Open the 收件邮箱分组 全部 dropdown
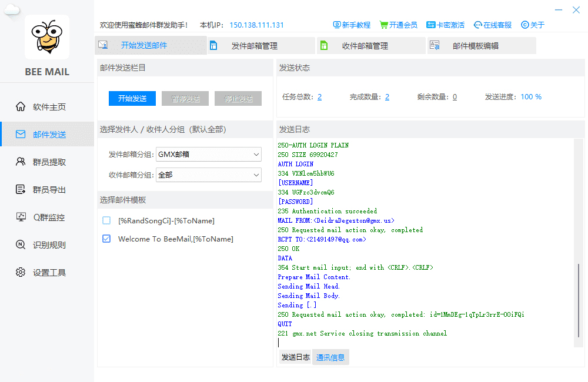This screenshot has width=588, height=382. tap(209, 175)
